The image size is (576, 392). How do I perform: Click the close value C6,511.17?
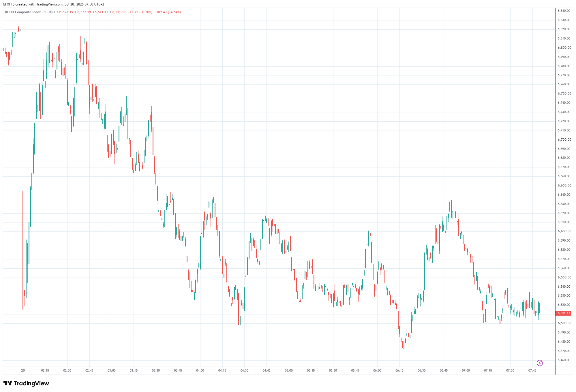[118, 12]
